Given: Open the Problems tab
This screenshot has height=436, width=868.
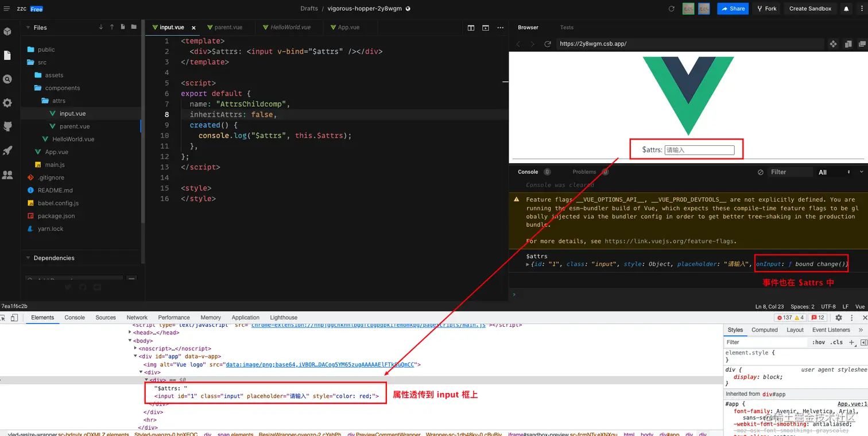Looking at the screenshot, I should (x=584, y=172).
